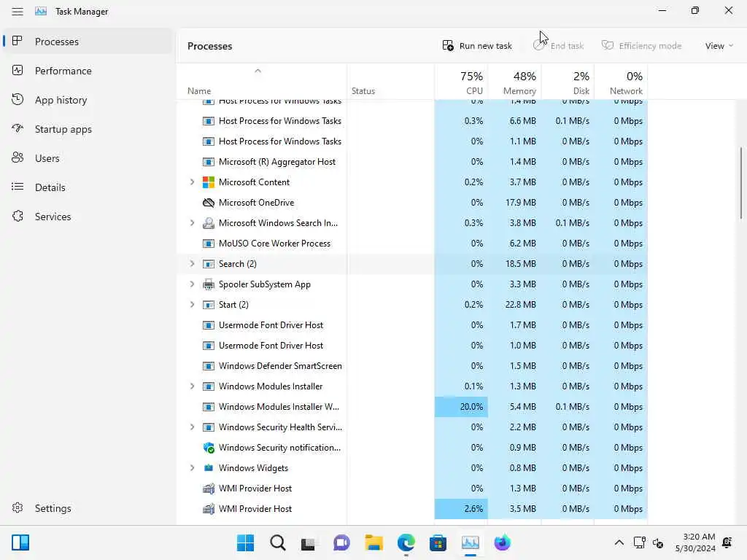The height and width of the screenshot is (560, 747).
Task: Click the Windows Defender SmartScreen icon
Action: (x=208, y=366)
